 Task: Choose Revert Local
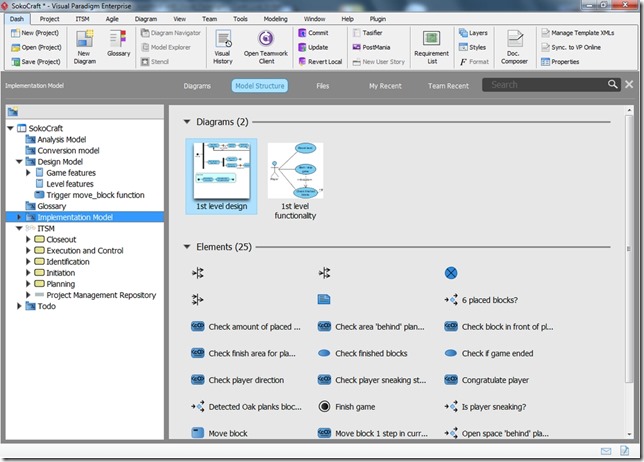click(320, 62)
